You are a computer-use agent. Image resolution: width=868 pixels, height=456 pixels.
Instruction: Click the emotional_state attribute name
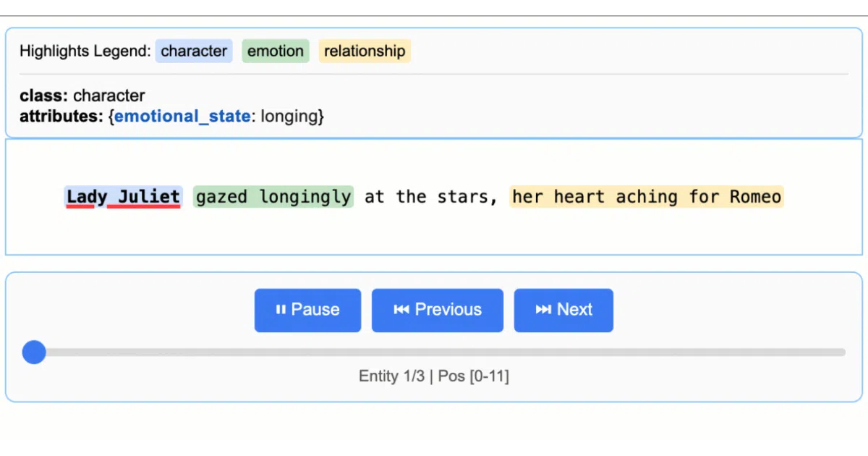pos(182,116)
